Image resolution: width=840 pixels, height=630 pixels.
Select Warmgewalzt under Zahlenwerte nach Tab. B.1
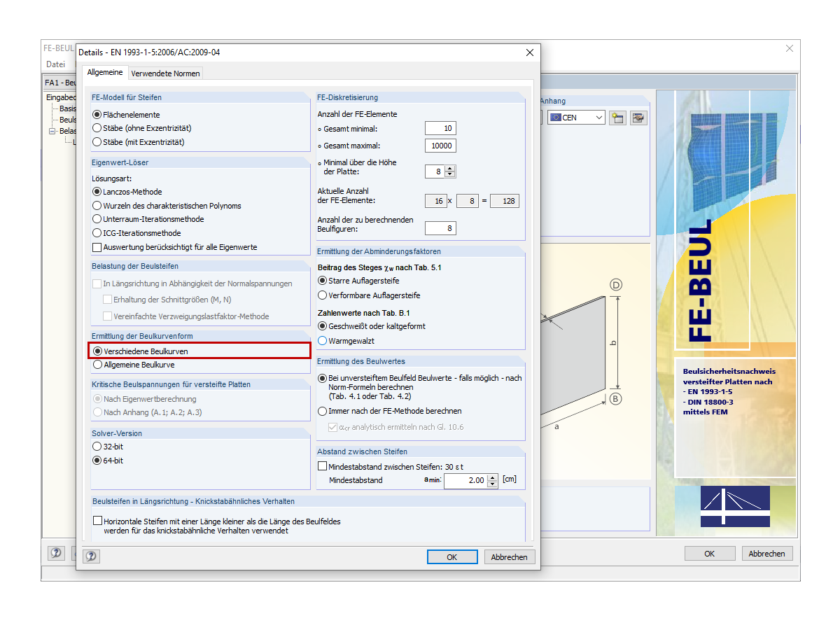tap(321, 341)
